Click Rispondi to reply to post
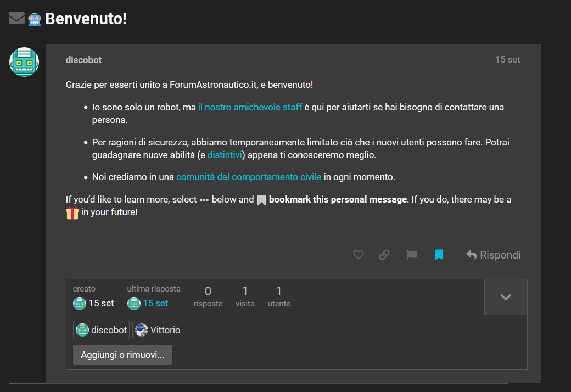This screenshot has height=392, width=571. [x=494, y=255]
